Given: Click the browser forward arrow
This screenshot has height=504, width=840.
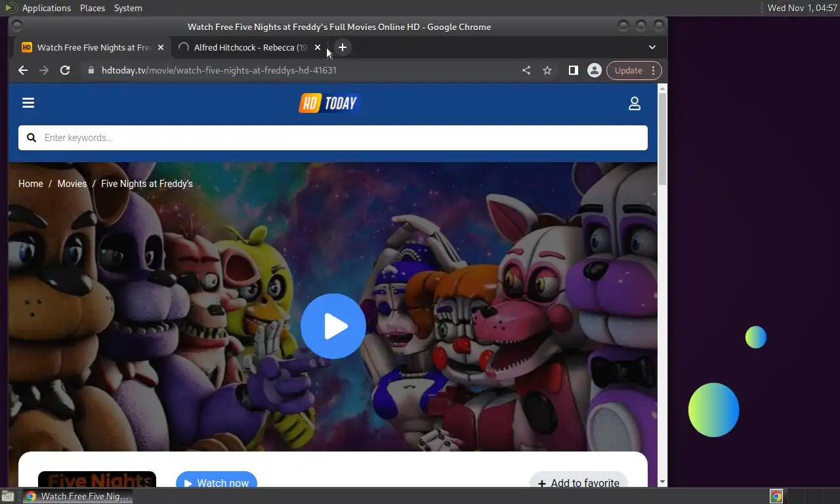Looking at the screenshot, I should coord(44,70).
